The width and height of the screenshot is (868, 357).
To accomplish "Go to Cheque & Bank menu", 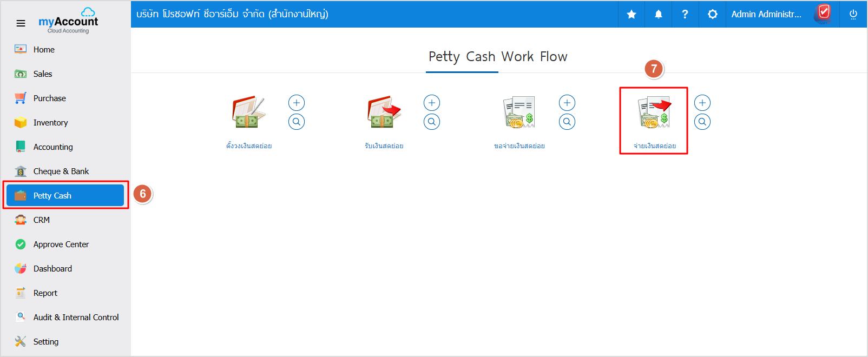I will (x=61, y=171).
